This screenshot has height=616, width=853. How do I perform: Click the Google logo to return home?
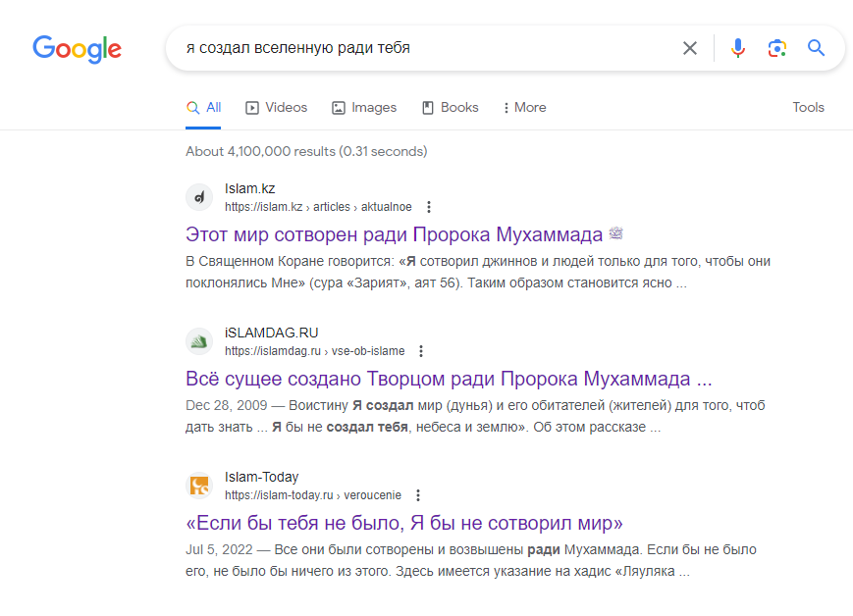(x=77, y=49)
